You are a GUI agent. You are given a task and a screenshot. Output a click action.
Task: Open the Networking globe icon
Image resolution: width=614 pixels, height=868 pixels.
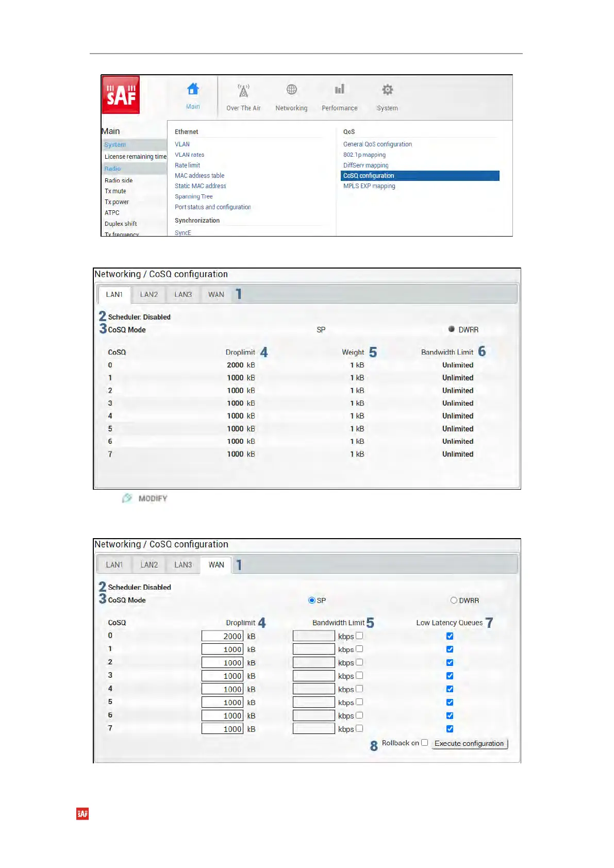point(291,90)
